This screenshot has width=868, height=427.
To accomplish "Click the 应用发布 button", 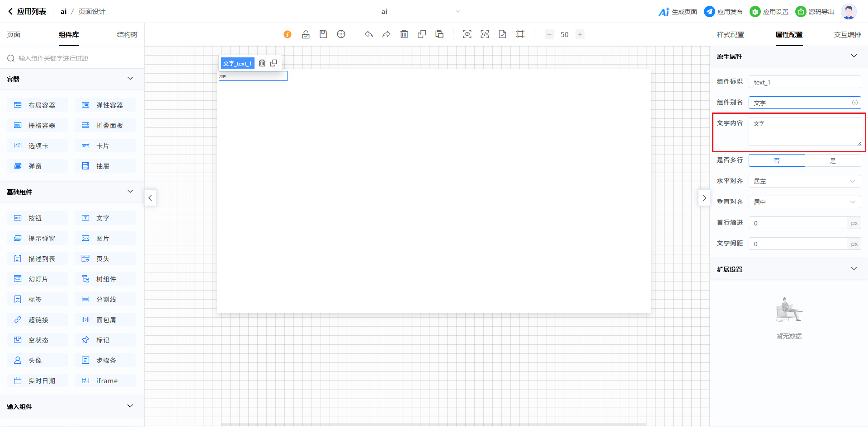I will coord(724,12).
